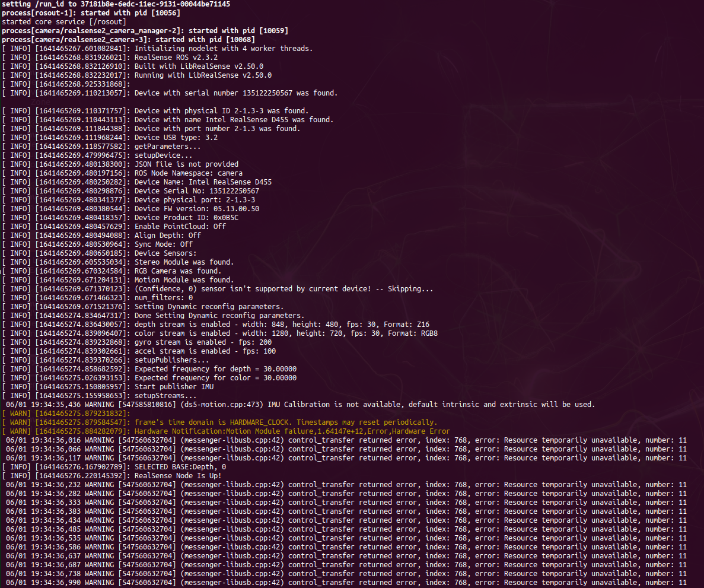Click the 'RealSense Node Is Up!' message
The width and height of the screenshot is (704, 588).
[178, 475]
